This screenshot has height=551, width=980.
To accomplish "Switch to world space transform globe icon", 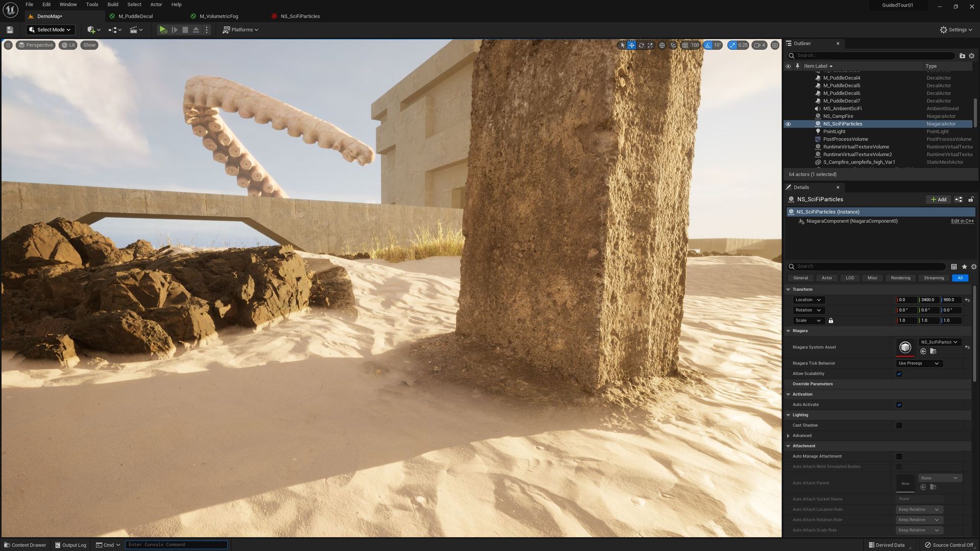I will 662,45.
